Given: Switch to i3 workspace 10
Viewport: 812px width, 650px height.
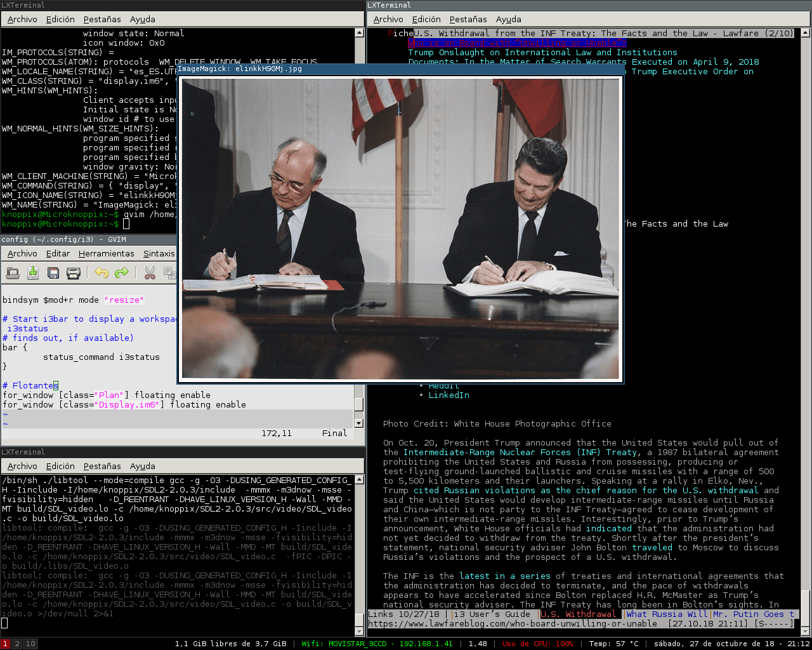Looking at the screenshot, I should [30, 644].
